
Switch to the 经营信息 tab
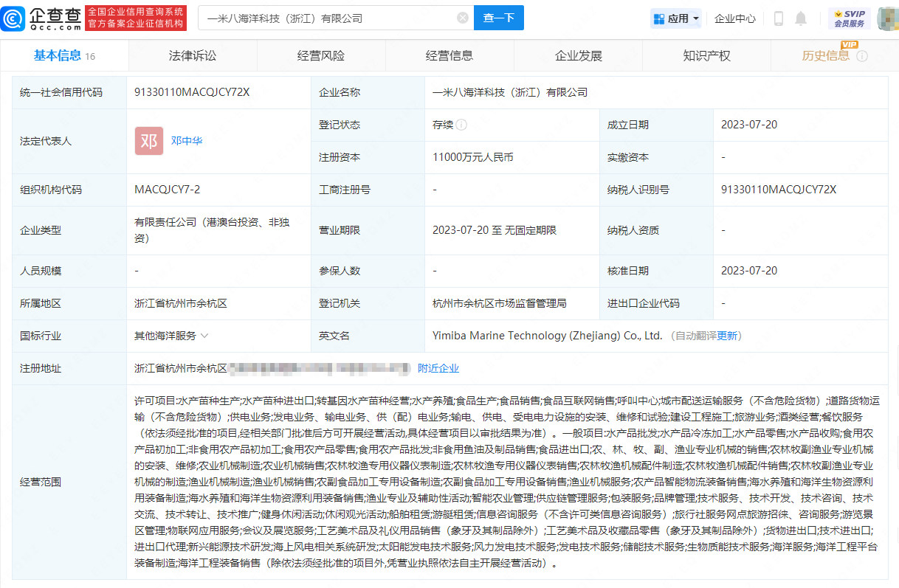449,55
